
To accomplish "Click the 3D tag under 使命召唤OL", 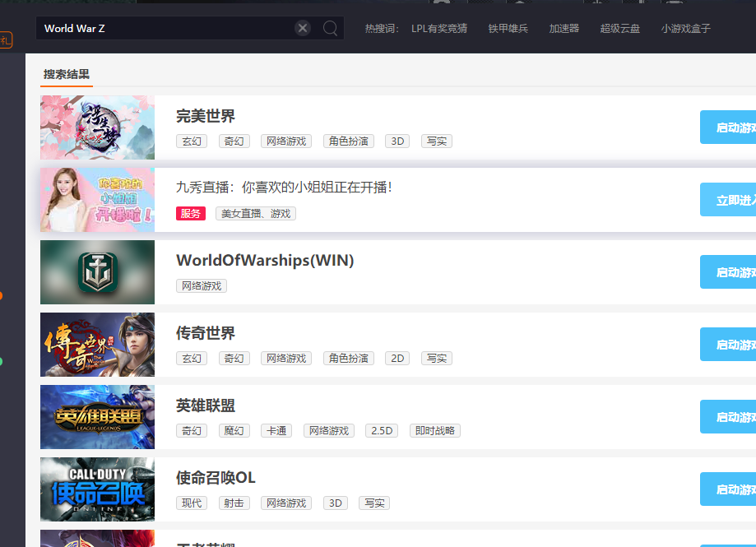I will [335, 503].
